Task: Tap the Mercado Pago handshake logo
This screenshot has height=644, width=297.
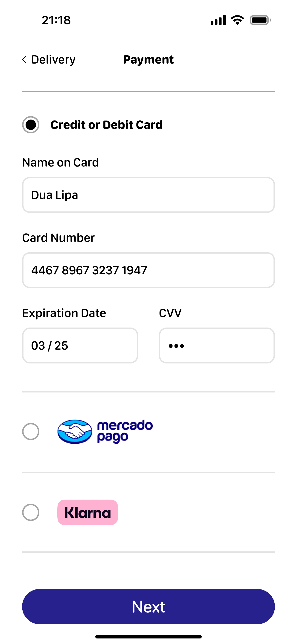Action: [x=75, y=431]
